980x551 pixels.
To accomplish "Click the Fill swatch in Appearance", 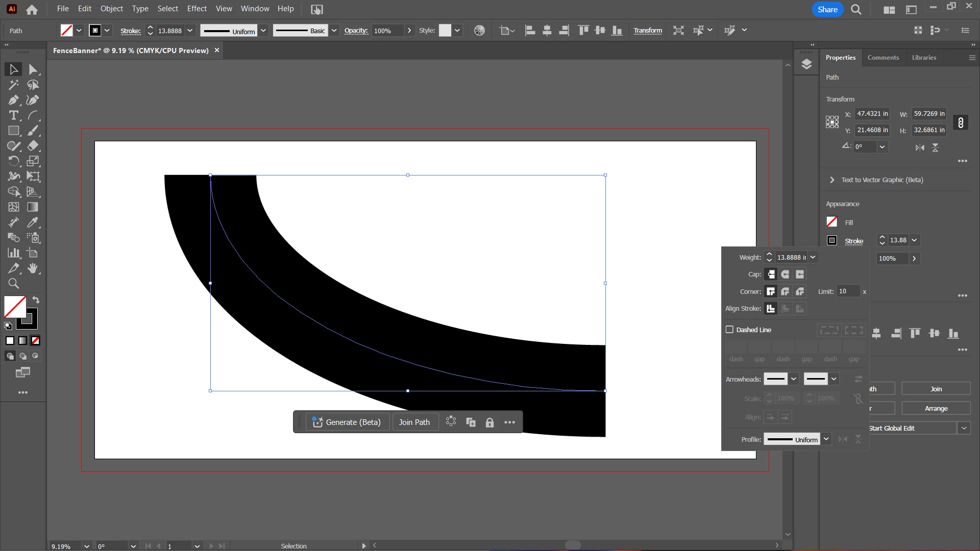I will 832,222.
